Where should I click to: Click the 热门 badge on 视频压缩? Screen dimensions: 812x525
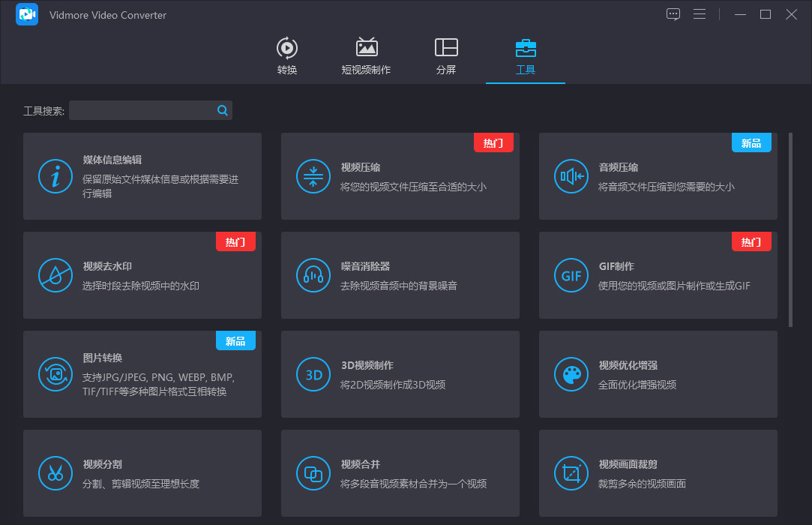(x=493, y=142)
